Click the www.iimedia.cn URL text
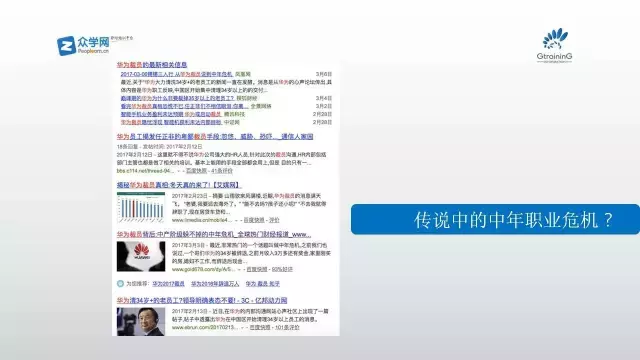Screen dimensions: 640x360 pyautogui.click(x=202, y=220)
